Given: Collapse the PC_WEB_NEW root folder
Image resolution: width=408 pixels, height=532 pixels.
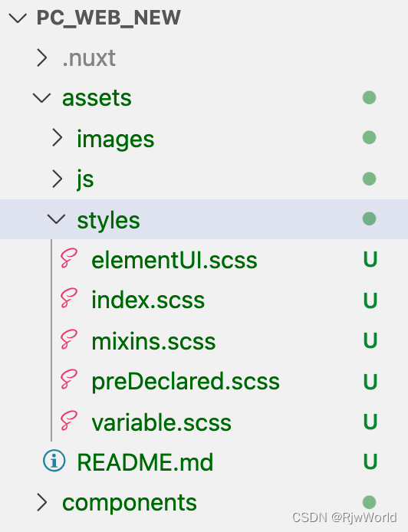Looking at the screenshot, I should (18, 18).
